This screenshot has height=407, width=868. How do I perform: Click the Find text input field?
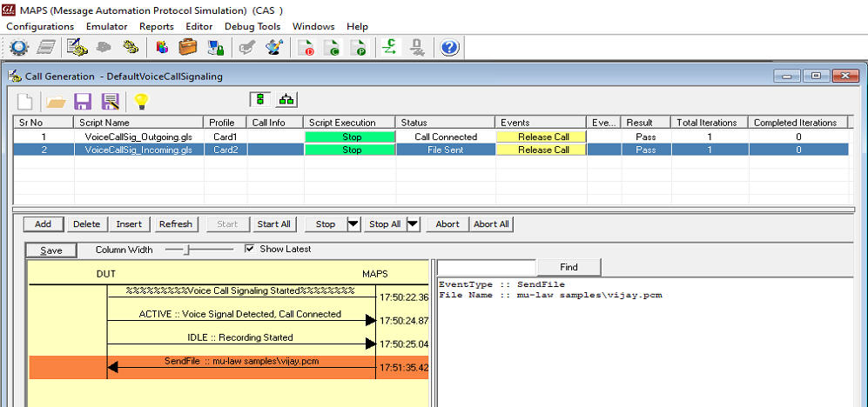coord(486,267)
